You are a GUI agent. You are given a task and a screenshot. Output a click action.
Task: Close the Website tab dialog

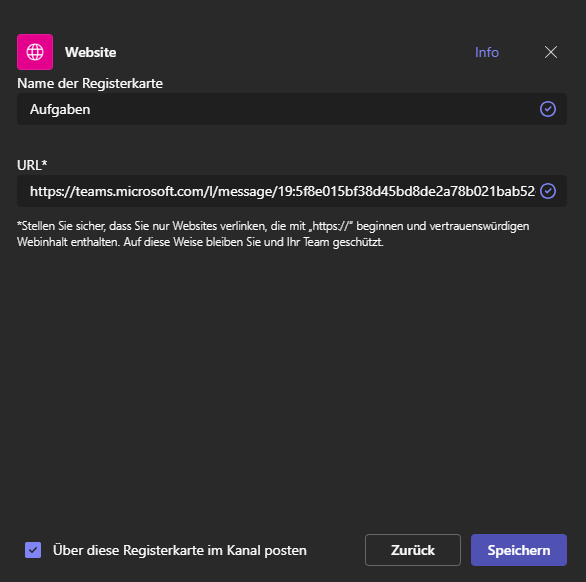(550, 52)
